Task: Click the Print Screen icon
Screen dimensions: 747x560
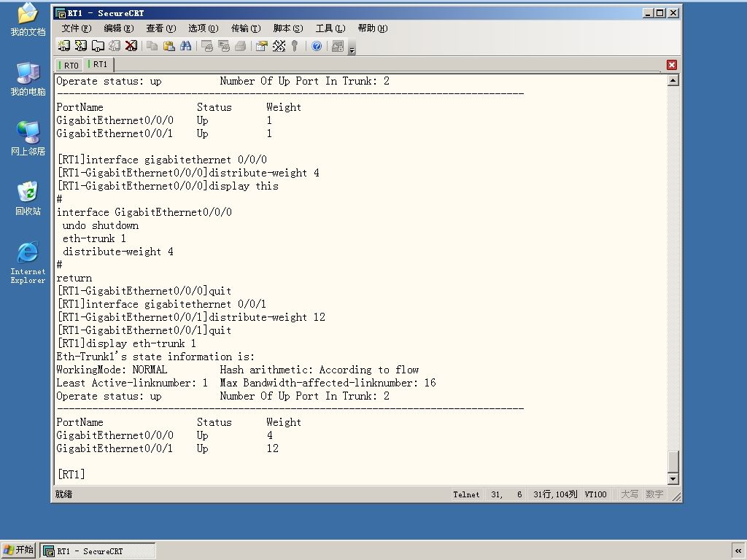Action: 206,46
